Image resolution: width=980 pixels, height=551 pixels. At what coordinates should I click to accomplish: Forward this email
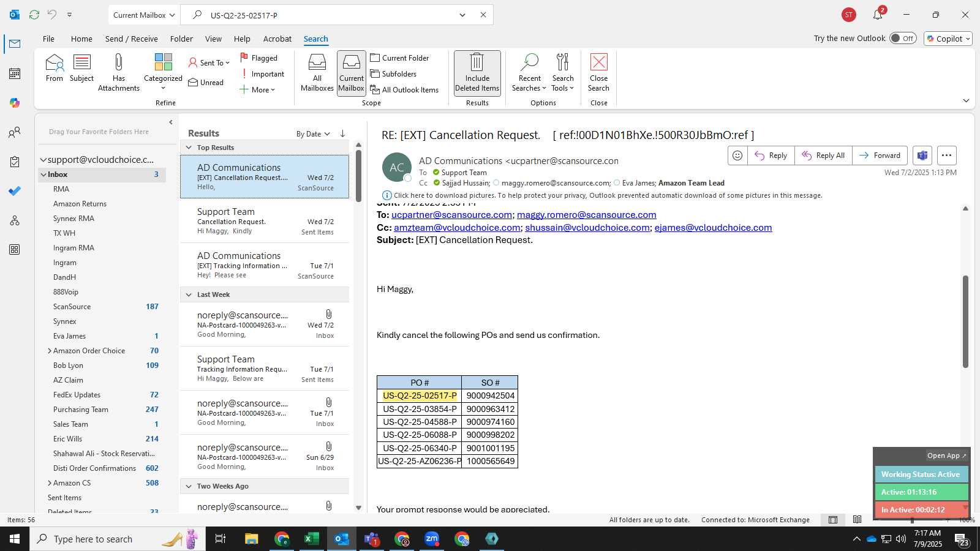pos(880,156)
